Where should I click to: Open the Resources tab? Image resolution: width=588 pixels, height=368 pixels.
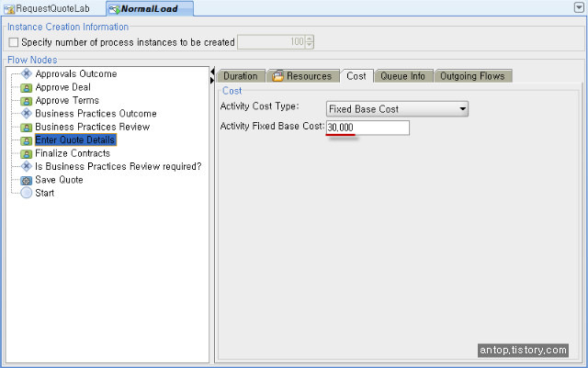pos(302,76)
